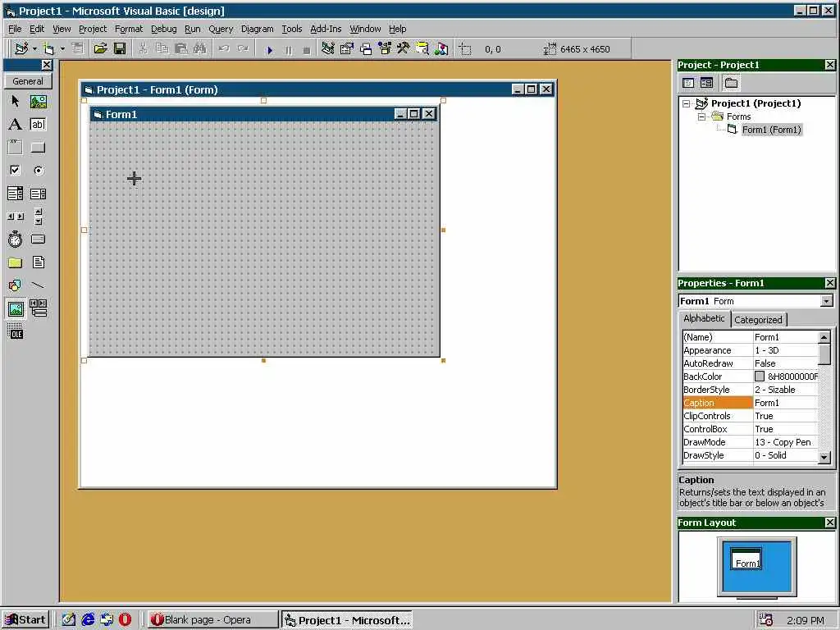Screen dimensions: 840x630
Task: Click Form1 thumbnail in Form Layout
Action: (x=746, y=559)
